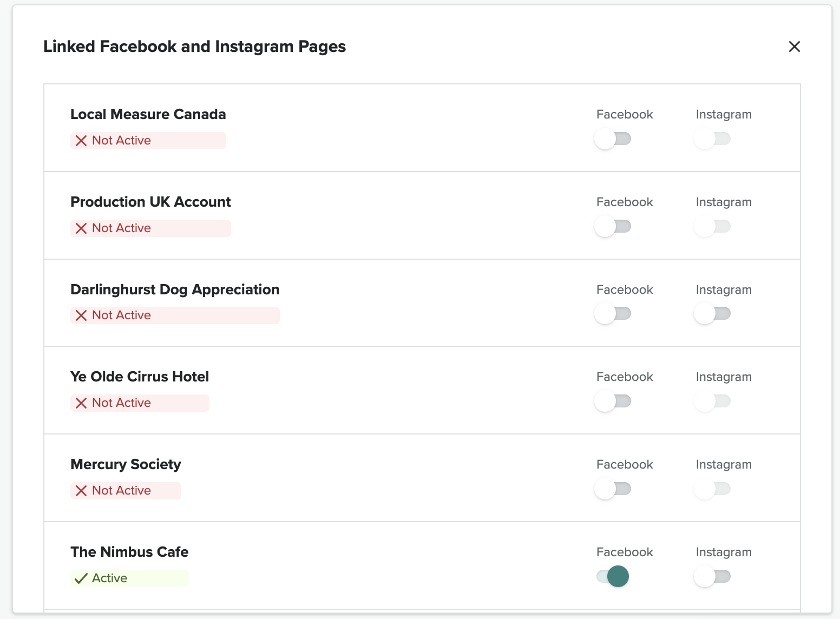Click the Ye Olde Cirrus Hotel title
Screen dimensions: 840x619
(140, 377)
